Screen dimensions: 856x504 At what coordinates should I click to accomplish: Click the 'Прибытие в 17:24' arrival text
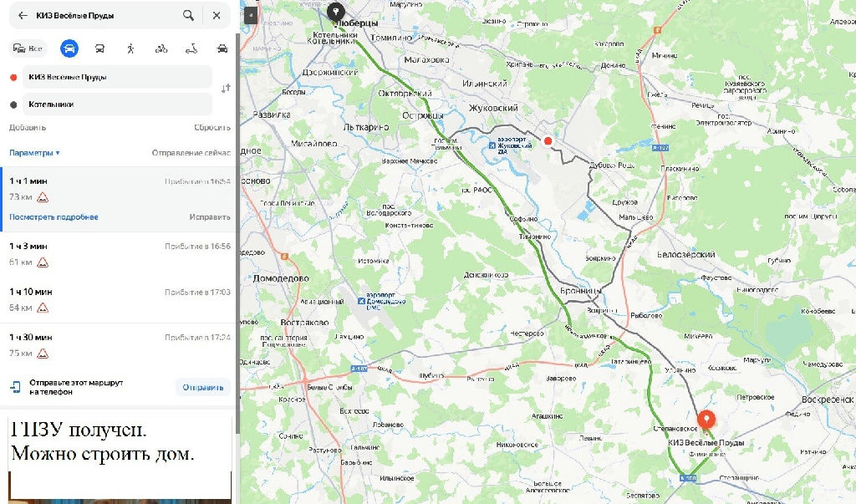click(197, 338)
